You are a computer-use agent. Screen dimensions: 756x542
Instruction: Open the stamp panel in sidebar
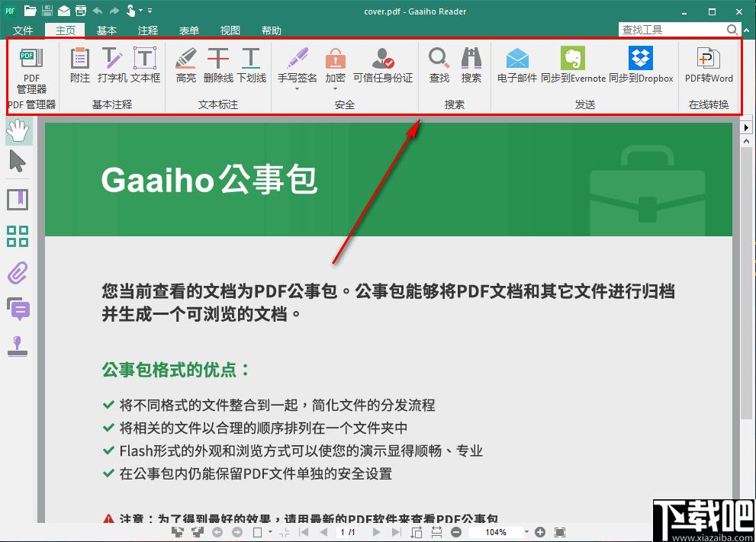coord(18,346)
